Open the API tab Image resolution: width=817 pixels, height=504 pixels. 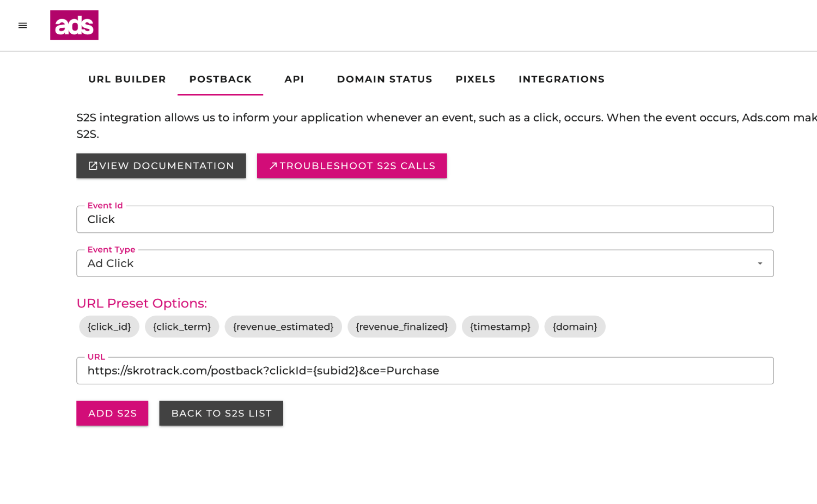[x=294, y=79]
